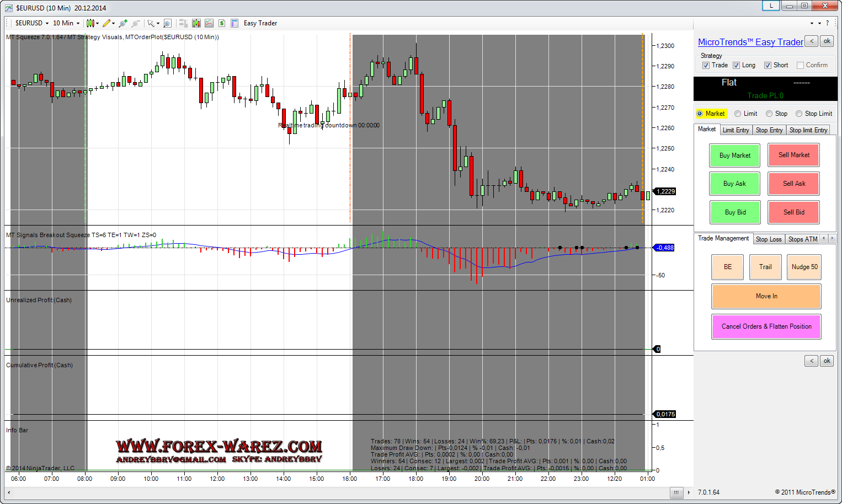The height and width of the screenshot is (504, 842).
Task: Switch to the Limit Entry tab
Action: [736, 130]
